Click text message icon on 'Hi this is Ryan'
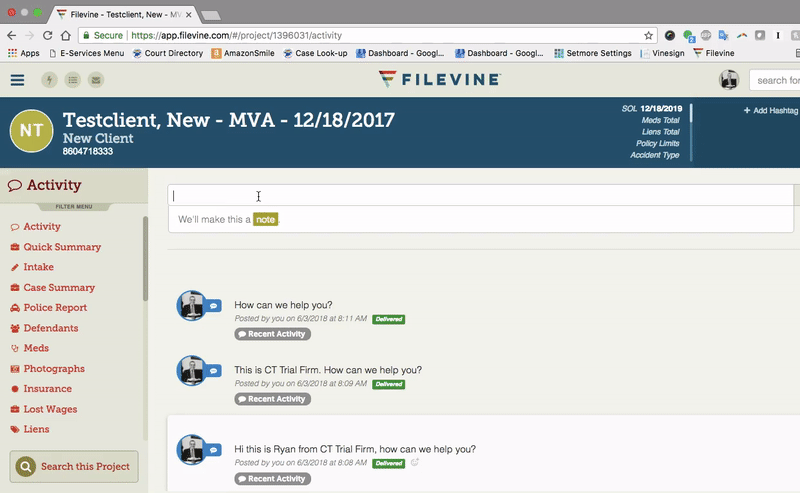Screen dimensions: 800x493 (214, 450)
